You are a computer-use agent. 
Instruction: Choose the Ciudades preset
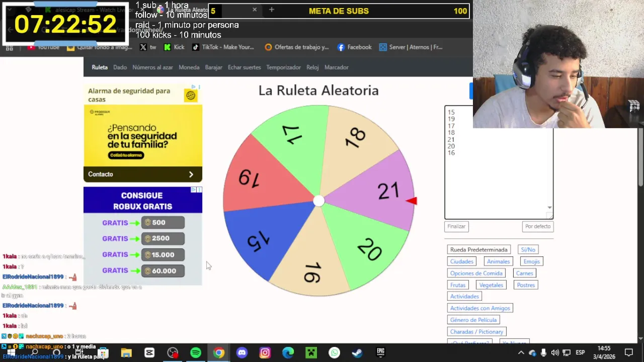[462, 261]
